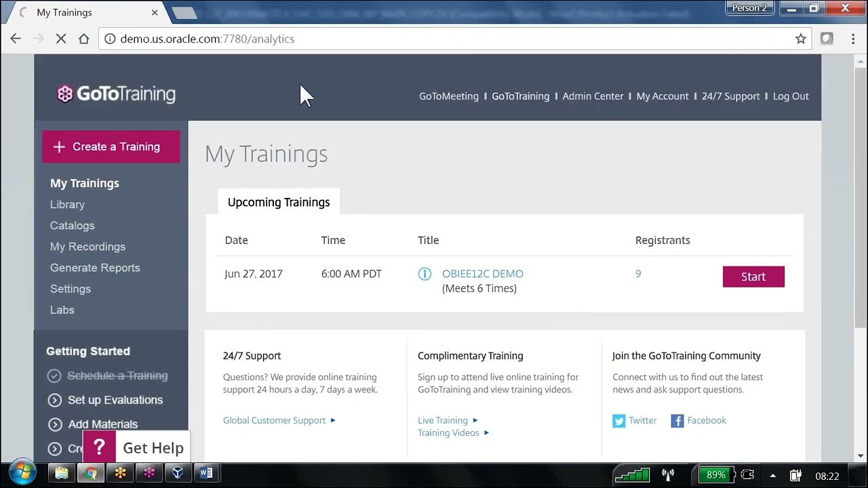Click the address bar URL
The height and width of the screenshot is (488, 868).
pos(207,39)
